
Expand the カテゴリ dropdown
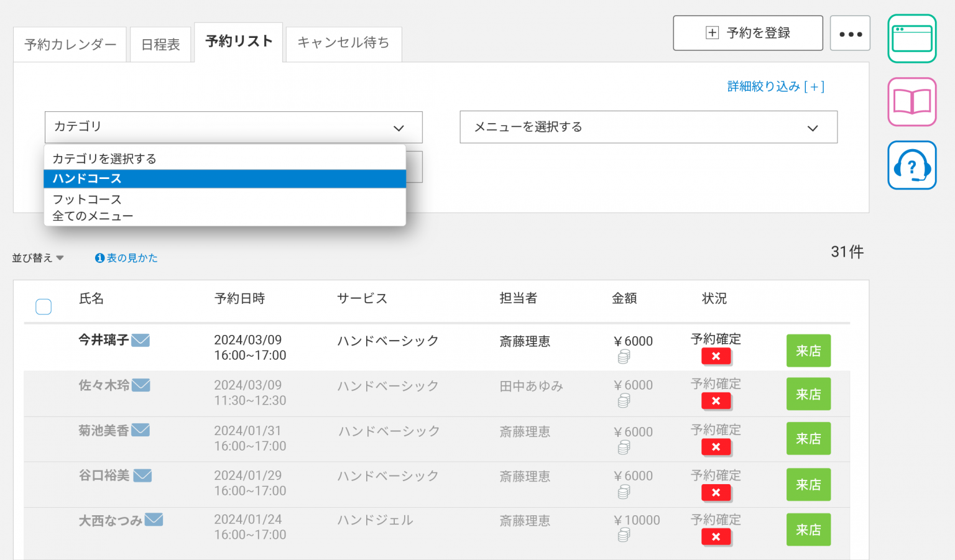click(233, 127)
